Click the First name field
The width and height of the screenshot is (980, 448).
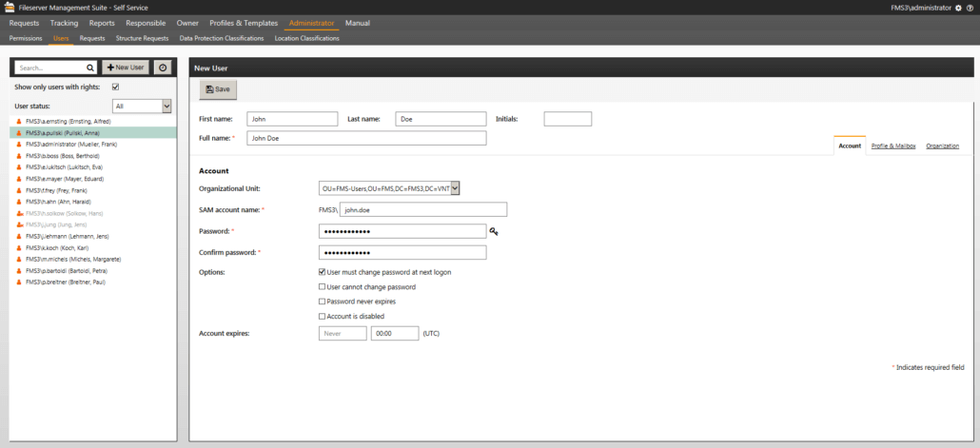click(x=292, y=119)
